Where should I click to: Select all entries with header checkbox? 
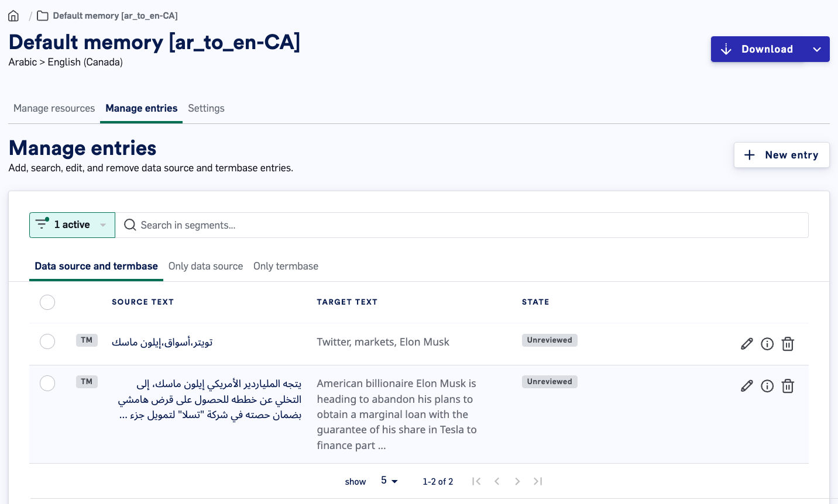pos(47,302)
